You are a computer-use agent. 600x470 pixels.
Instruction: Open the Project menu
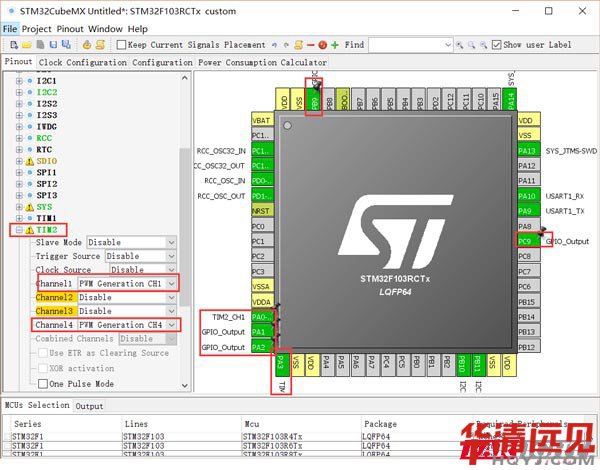coord(36,29)
